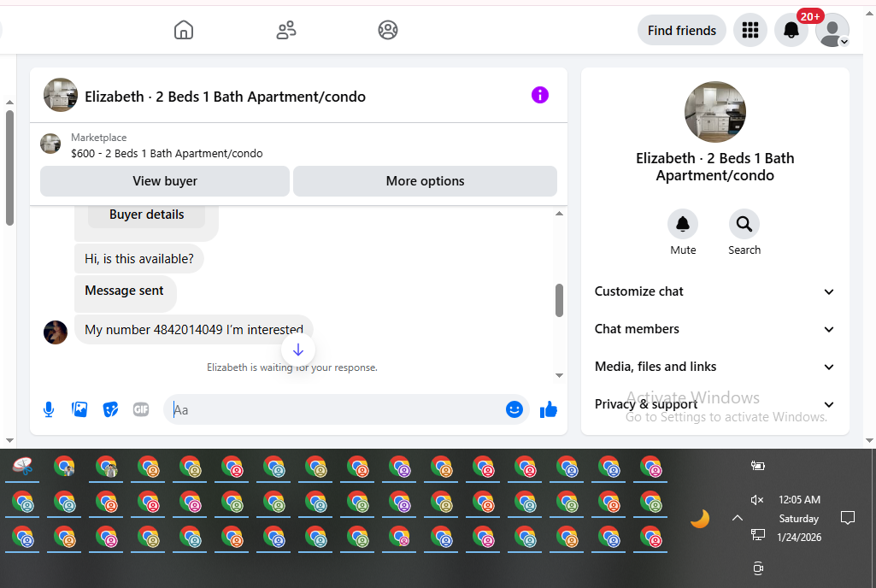Click the purple conversation information icon
The width and height of the screenshot is (876, 588).
click(539, 95)
